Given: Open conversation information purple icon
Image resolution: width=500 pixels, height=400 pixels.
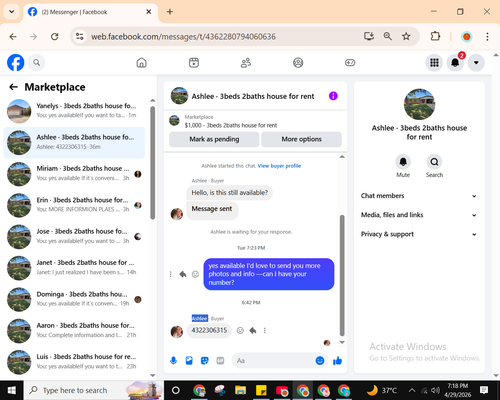Looking at the screenshot, I should click(x=333, y=96).
